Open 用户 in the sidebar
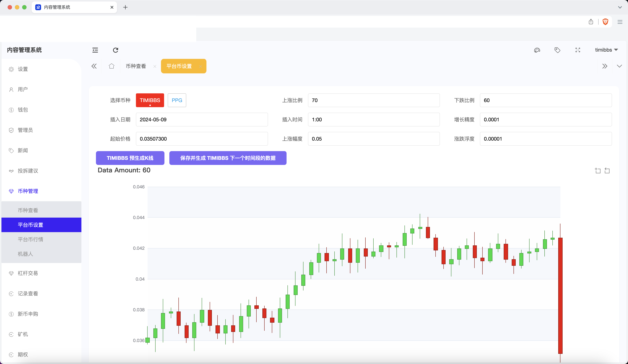The width and height of the screenshot is (628, 364). click(x=41, y=89)
